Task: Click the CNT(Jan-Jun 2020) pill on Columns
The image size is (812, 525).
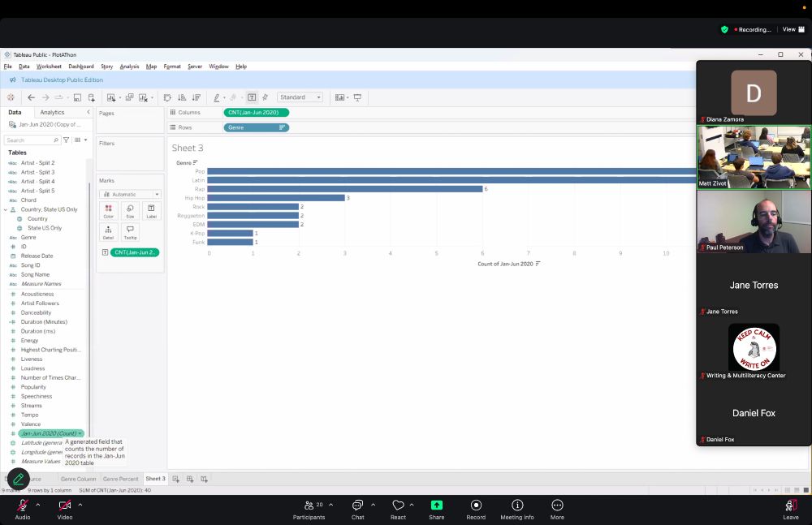Action: pyautogui.click(x=257, y=112)
